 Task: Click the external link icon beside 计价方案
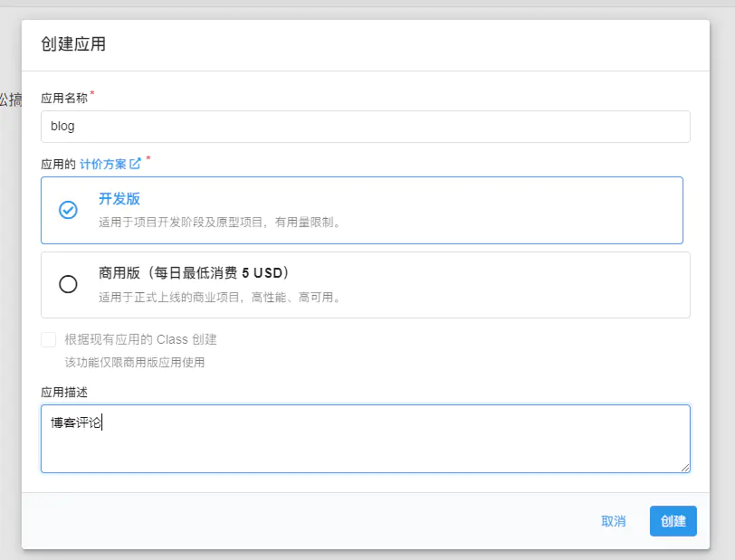click(x=136, y=164)
